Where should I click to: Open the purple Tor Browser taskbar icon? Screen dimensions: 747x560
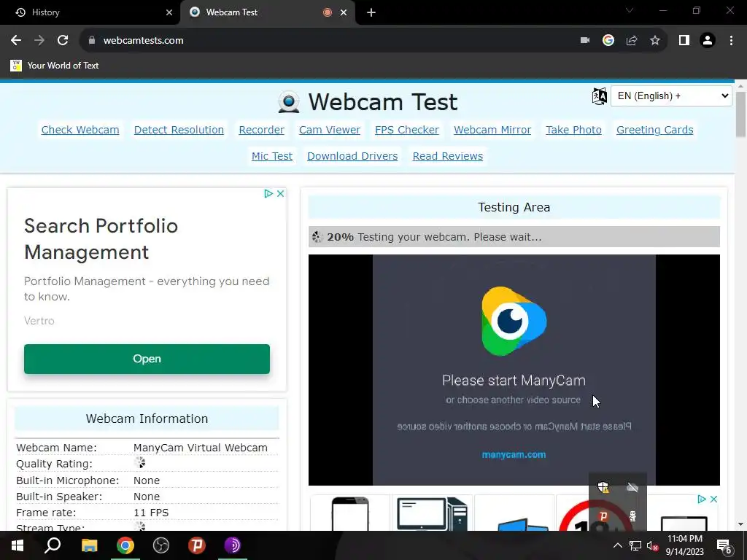click(233, 545)
